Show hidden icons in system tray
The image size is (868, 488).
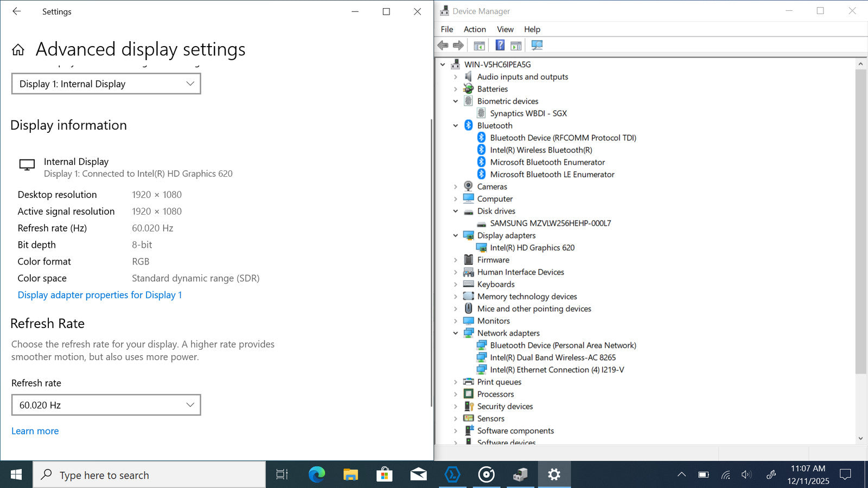point(682,475)
